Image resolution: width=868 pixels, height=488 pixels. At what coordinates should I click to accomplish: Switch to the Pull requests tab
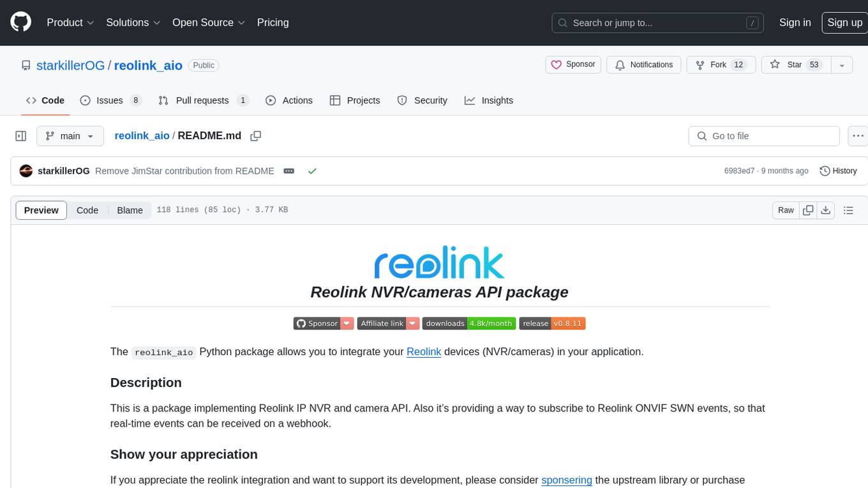[x=204, y=100]
